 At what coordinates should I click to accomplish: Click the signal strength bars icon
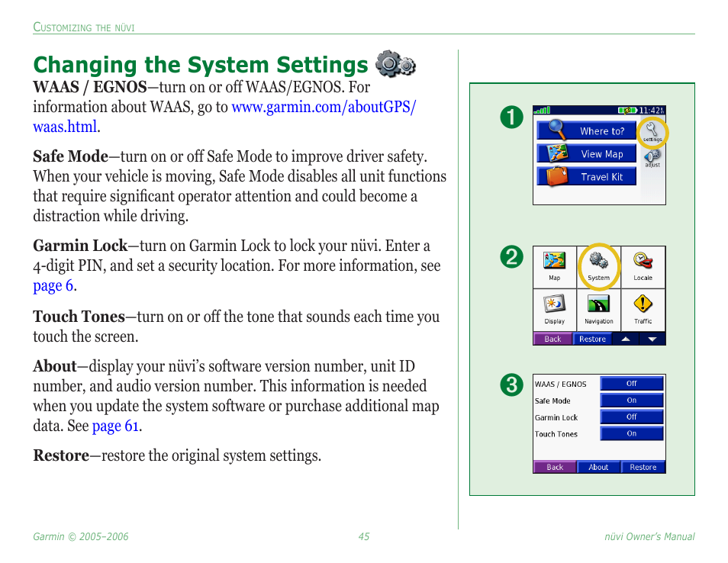click(543, 110)
